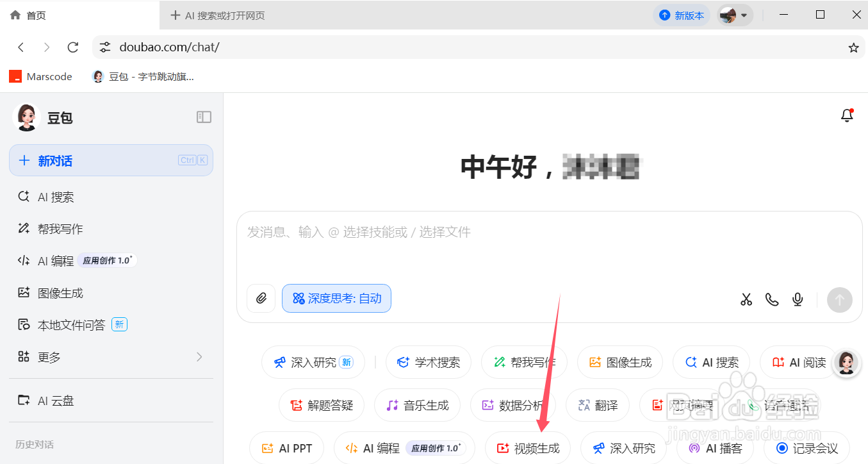
Task: Click the screenshot scissors icon
Action: pos(746,299)
